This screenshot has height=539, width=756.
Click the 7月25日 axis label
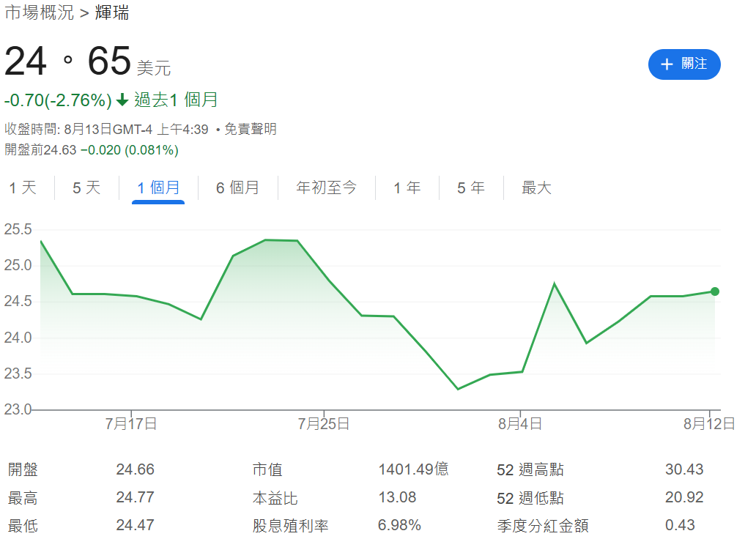pyautogui.click(x=324, y=424)
